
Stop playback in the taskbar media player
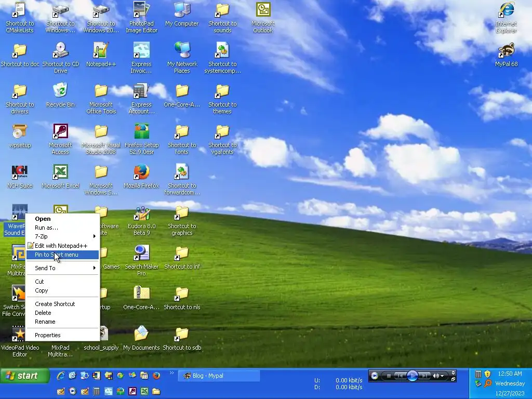[389, 376]
